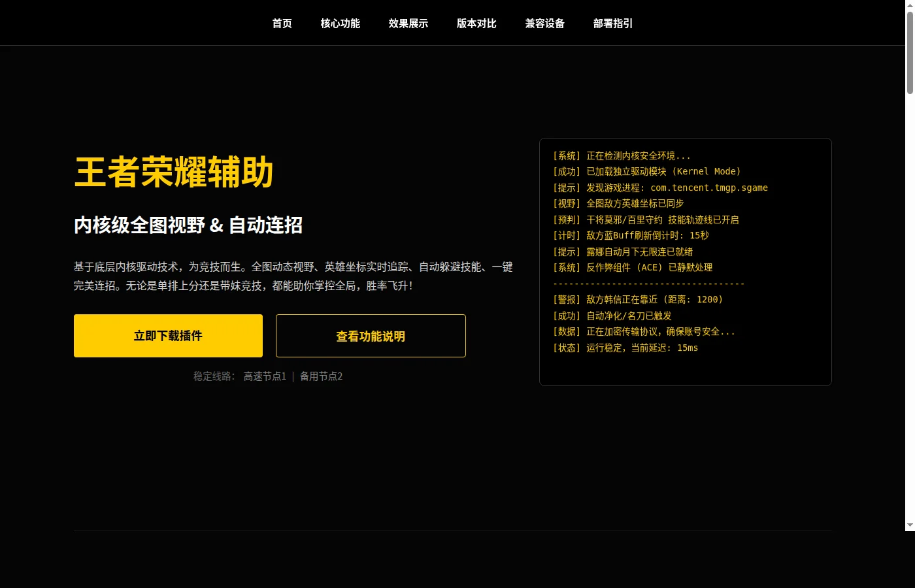Screen dimensions: 915x588
Task: Open the 版本对比 nav item
Action: [x=476, y=24]
